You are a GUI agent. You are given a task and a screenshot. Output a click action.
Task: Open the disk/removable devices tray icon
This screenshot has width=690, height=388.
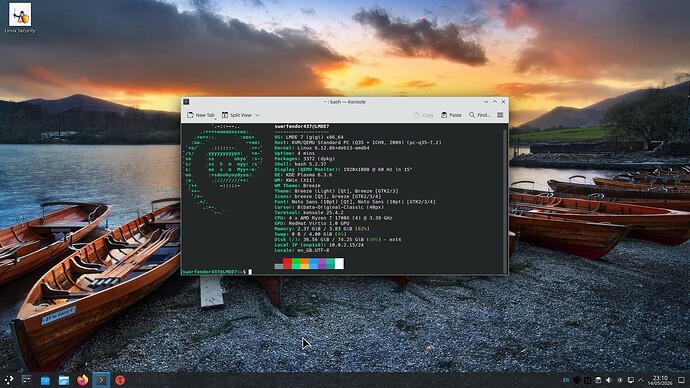(x=598, y=380)
